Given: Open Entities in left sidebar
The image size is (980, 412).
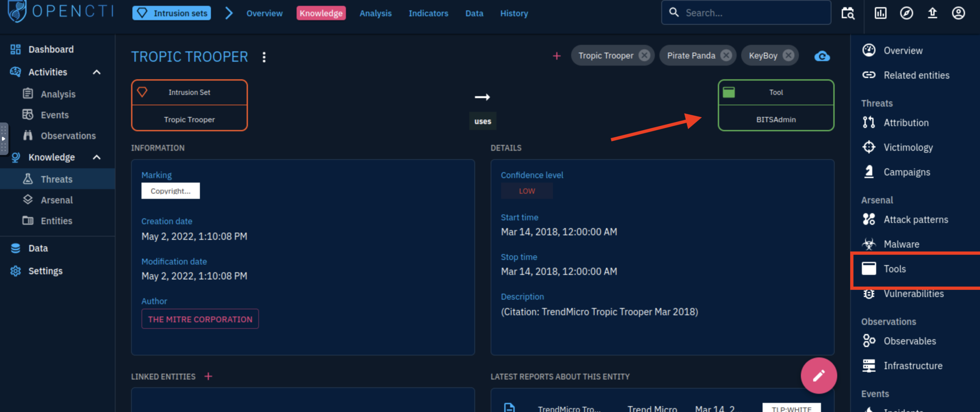Looking at the screenshot, I should 57,221.
